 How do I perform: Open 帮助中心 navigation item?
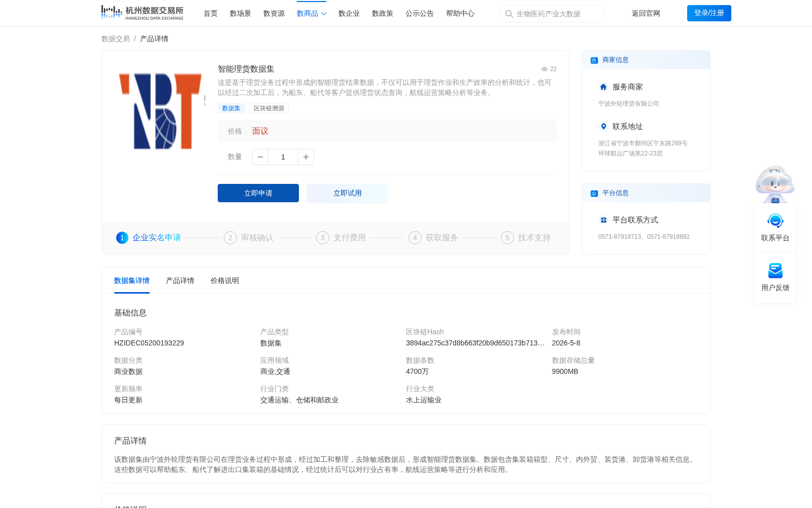pyautogui.click(x=460, y=13)
